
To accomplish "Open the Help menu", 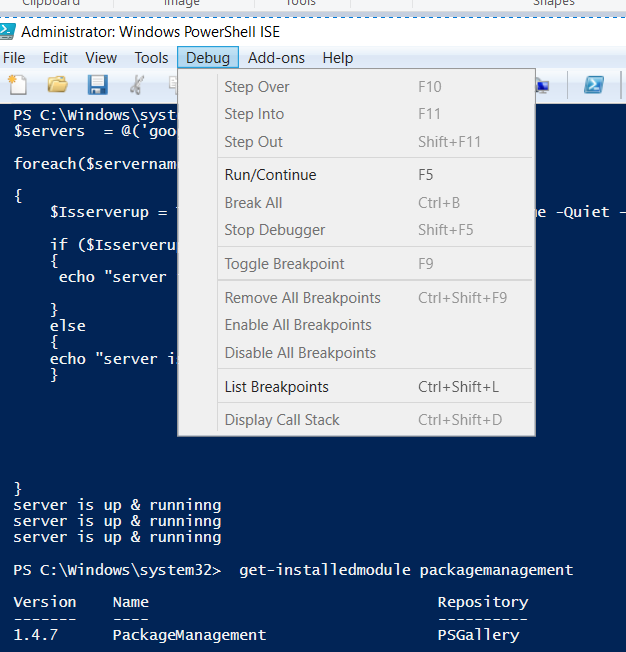I will (x=338, y=58).
